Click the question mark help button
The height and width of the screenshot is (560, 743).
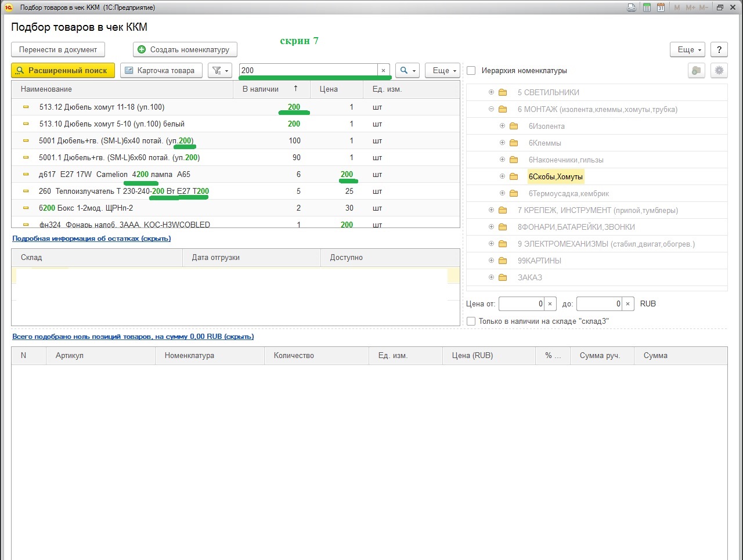point(719,49)
